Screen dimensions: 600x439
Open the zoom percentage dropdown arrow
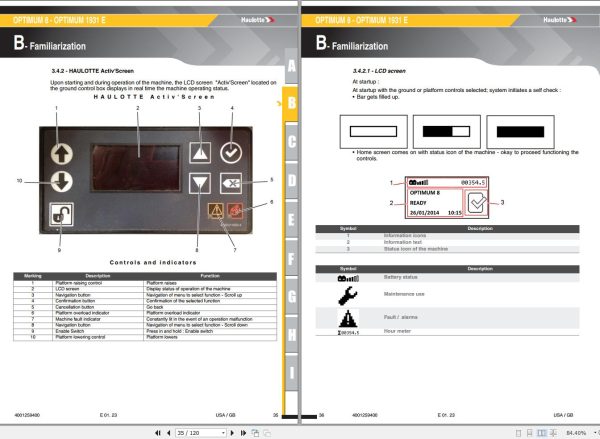click(595, 433)
